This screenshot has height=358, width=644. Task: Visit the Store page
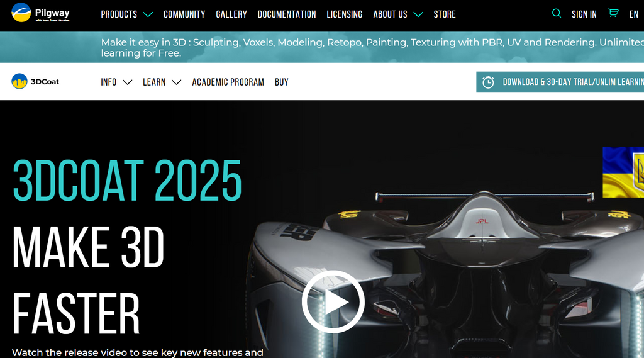pyautogui.click(x=445, y=14)
